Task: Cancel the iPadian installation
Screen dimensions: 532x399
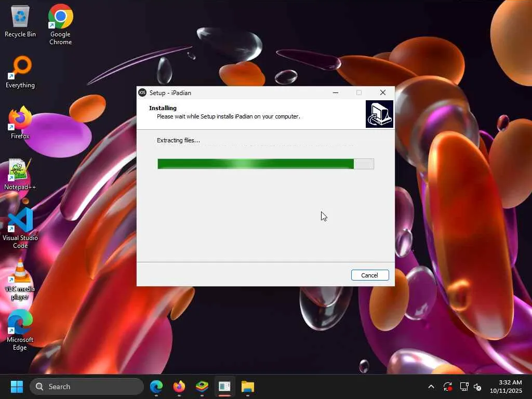Action: pos(370,275)
